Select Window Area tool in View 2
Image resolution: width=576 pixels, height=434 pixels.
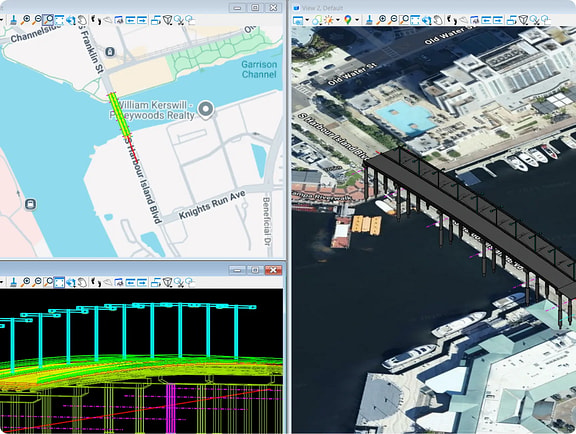(x=404, y=20)
